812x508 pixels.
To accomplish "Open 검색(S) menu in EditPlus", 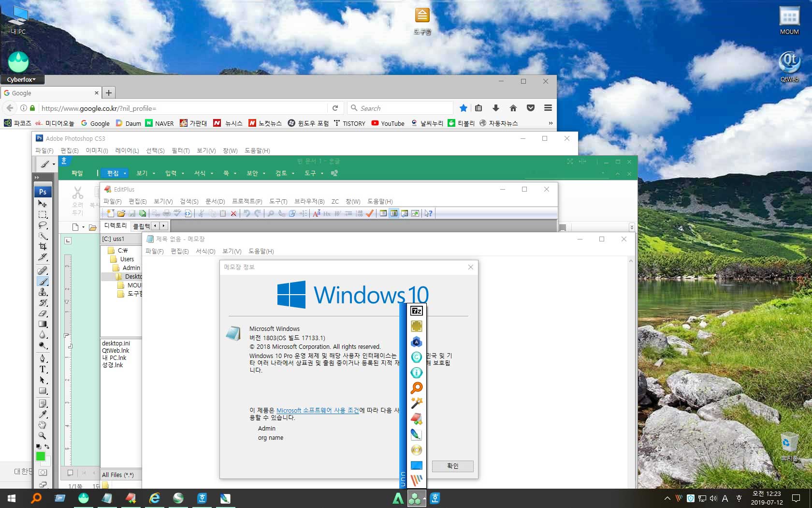I will pyautogui.click(x=189, y=201).
